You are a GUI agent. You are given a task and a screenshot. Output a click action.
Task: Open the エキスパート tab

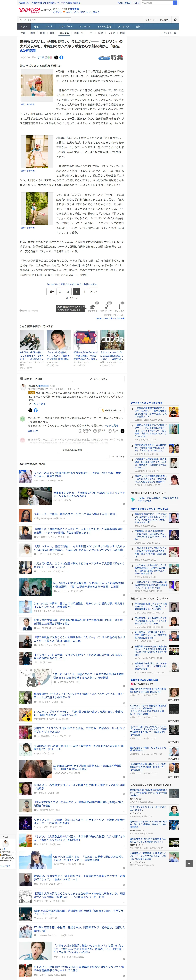65,27
